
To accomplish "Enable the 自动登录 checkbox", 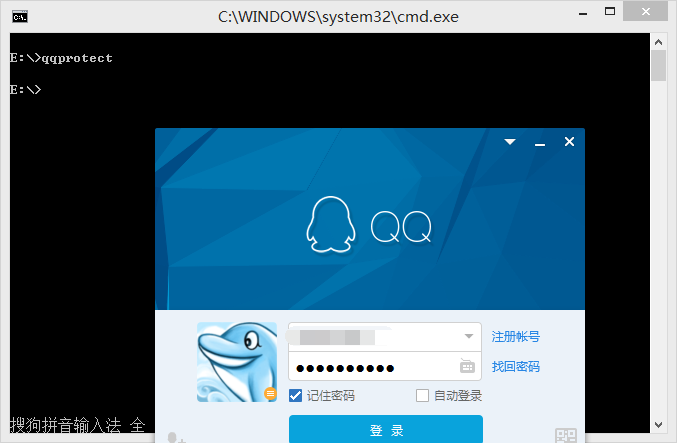I will click(422, 396).
